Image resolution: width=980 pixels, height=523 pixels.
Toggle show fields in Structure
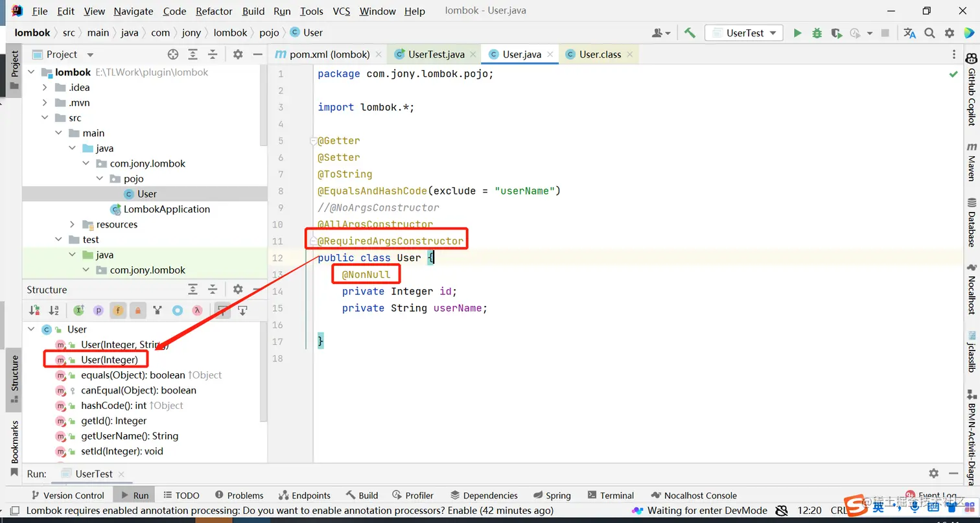pyautogui.click(x=118, y=310)
